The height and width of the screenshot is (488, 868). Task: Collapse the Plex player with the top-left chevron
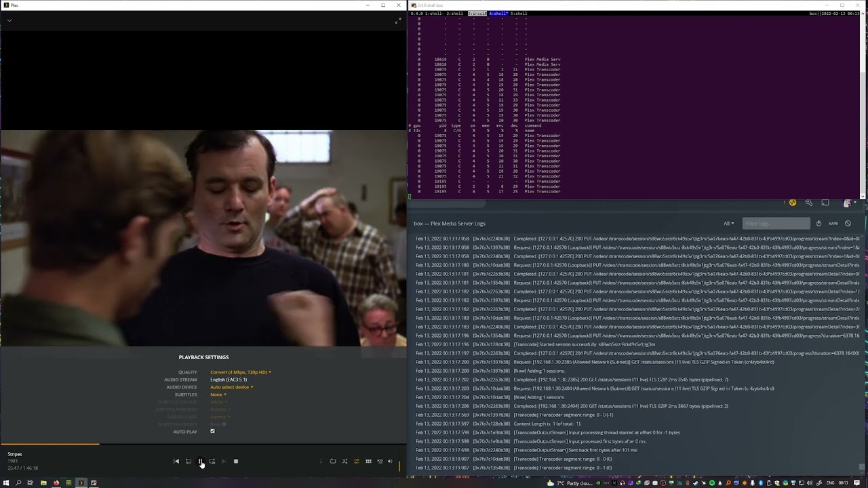point(9,20)
